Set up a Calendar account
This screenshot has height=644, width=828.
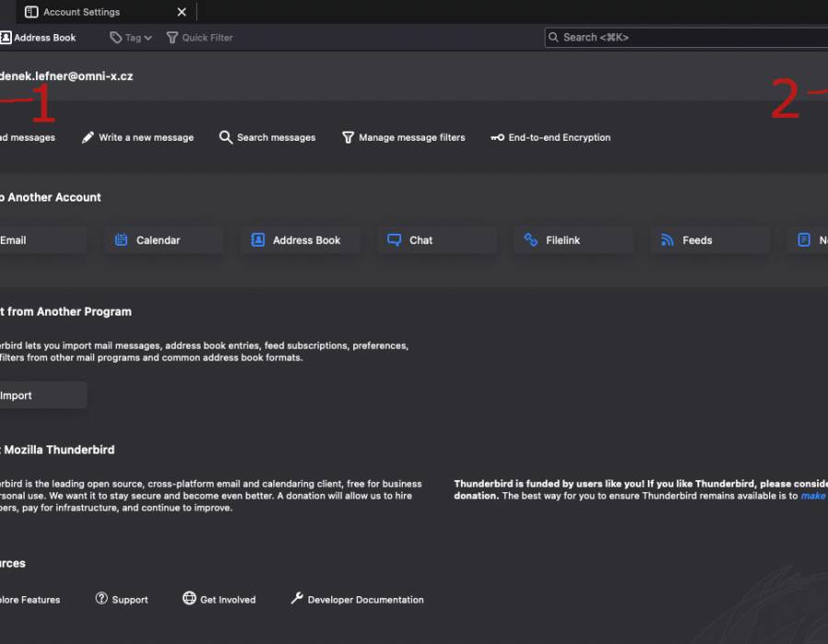[x=163, y=240]
